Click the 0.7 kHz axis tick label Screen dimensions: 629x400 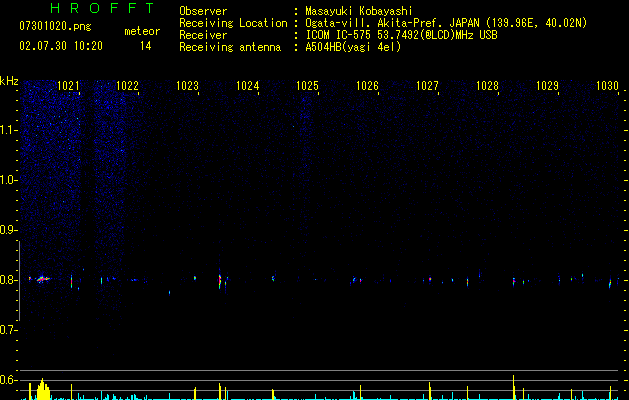[8, 330]
